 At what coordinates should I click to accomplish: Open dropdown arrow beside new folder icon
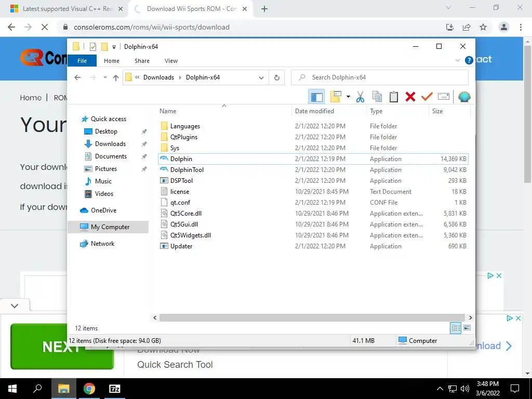[348, 97]
